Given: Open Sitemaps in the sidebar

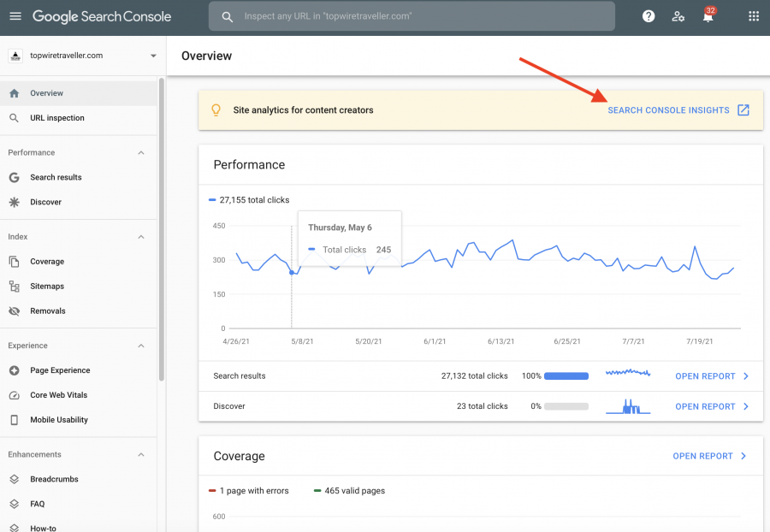Looking at the screenshot, I should (79, 287).
